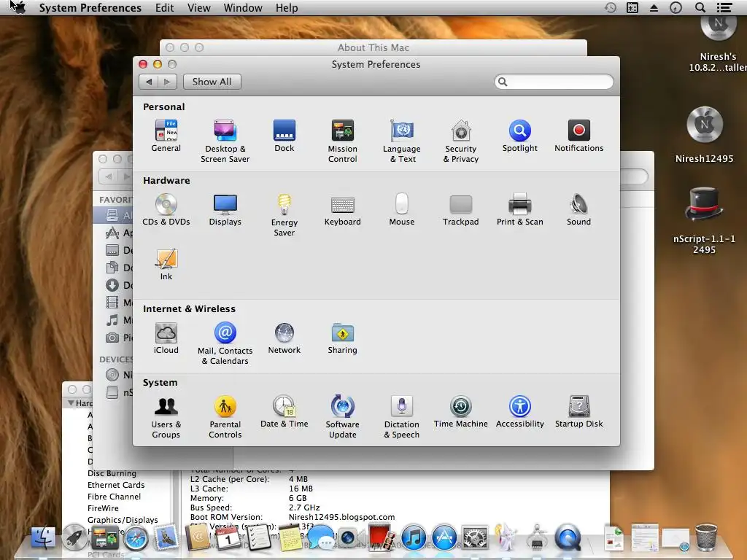The height and width of the screenshot is (560, 747).
Task: Open the Edit menu
Action: [x=164, y=8]
